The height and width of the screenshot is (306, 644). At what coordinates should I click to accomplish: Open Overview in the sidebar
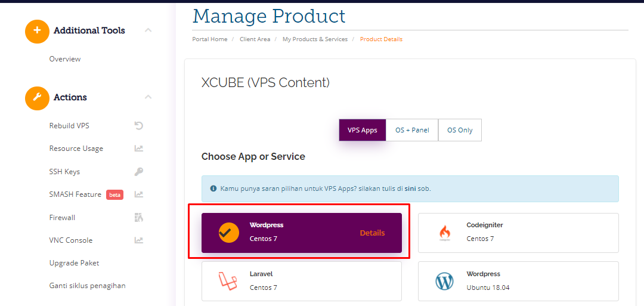65,59
